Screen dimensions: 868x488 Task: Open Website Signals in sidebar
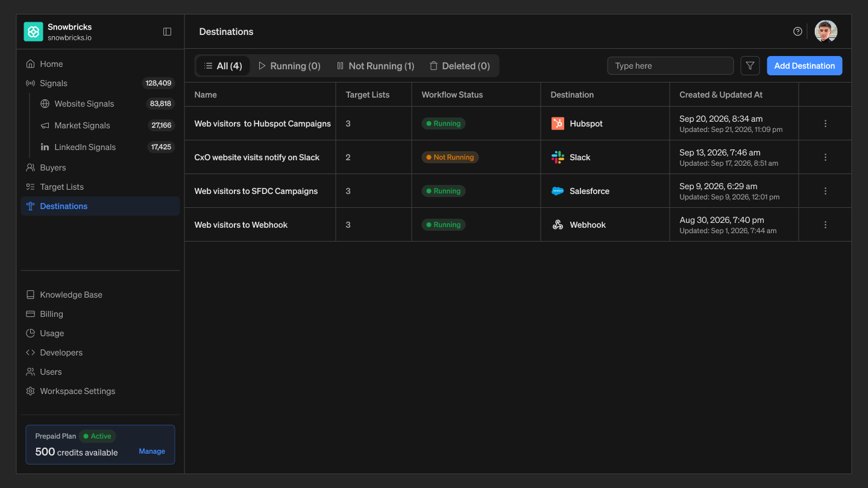[107, 104]
